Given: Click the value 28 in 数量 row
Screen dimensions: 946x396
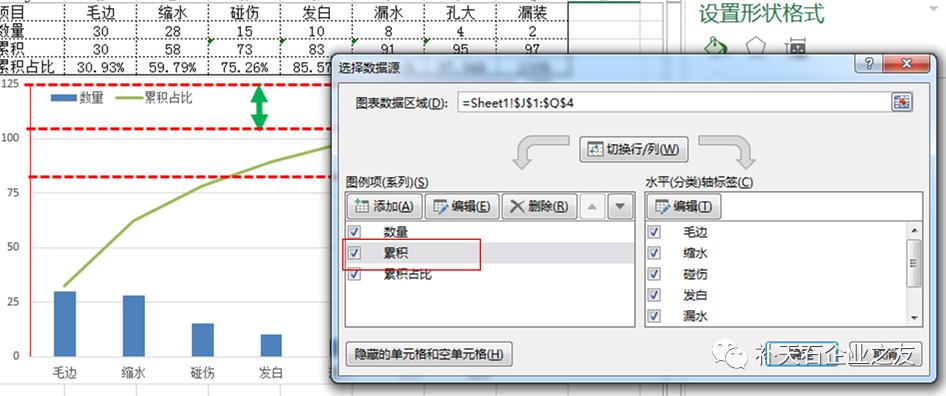Looking at the screenshot, I should pyautogui.click(x=173, y=31).
